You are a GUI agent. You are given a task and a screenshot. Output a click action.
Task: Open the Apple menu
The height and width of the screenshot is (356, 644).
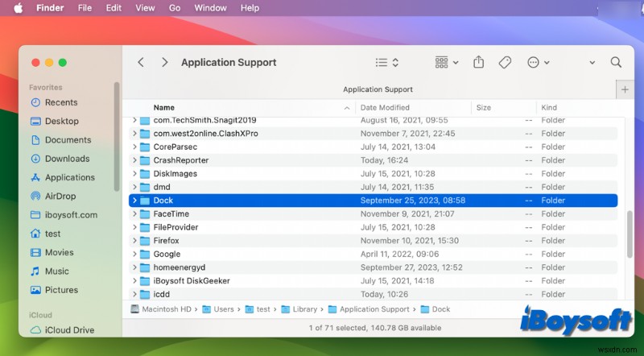point(19,8)
